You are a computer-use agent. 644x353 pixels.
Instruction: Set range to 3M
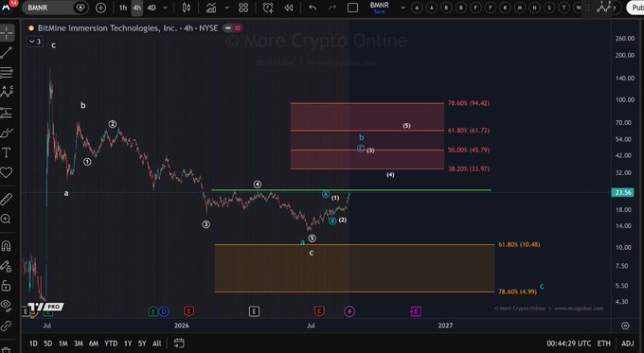[x=79, y=344]
